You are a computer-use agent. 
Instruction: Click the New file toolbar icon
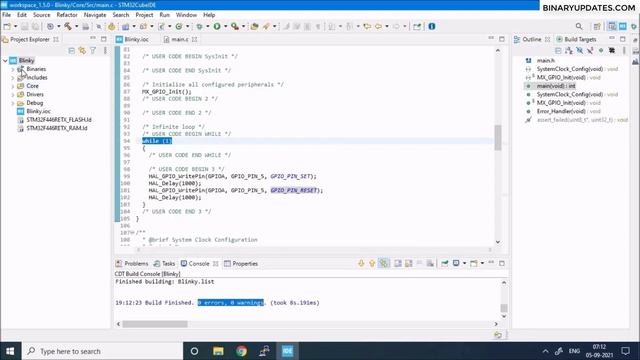point(7,27)
